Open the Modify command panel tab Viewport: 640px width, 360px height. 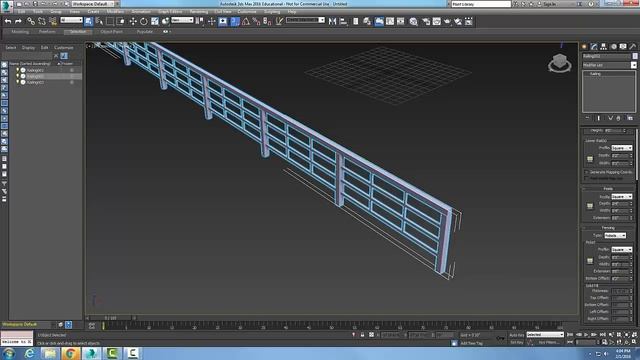tap(594, 47)
